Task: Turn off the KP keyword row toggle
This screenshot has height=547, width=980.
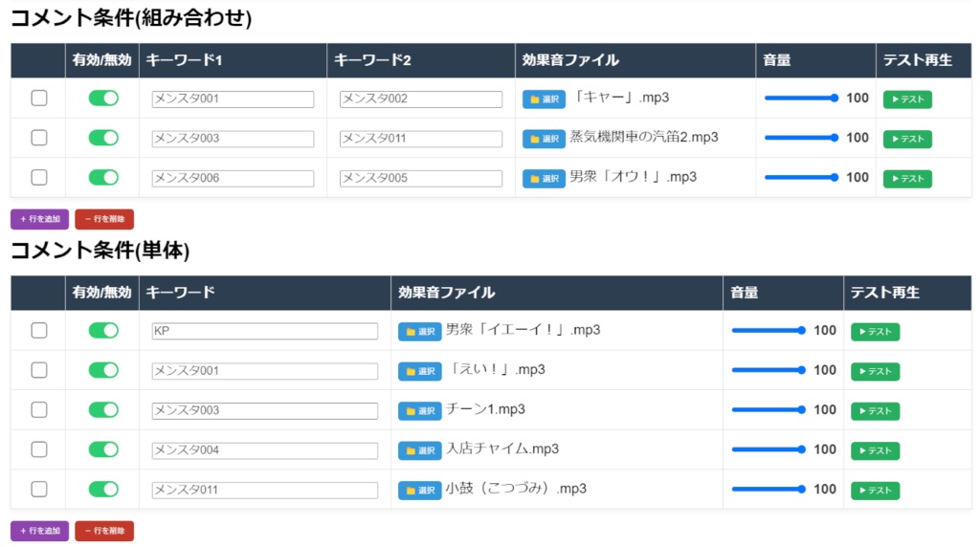Action: (103, 331)
